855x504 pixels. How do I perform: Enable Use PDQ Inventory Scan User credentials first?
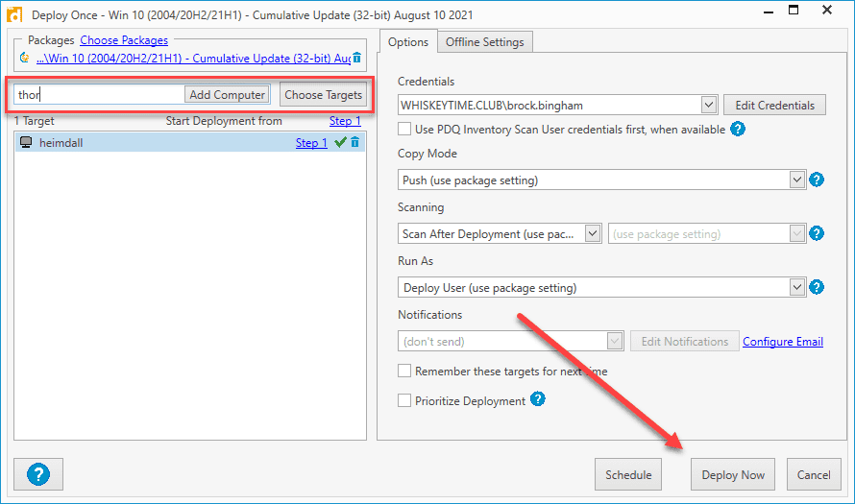404,130
